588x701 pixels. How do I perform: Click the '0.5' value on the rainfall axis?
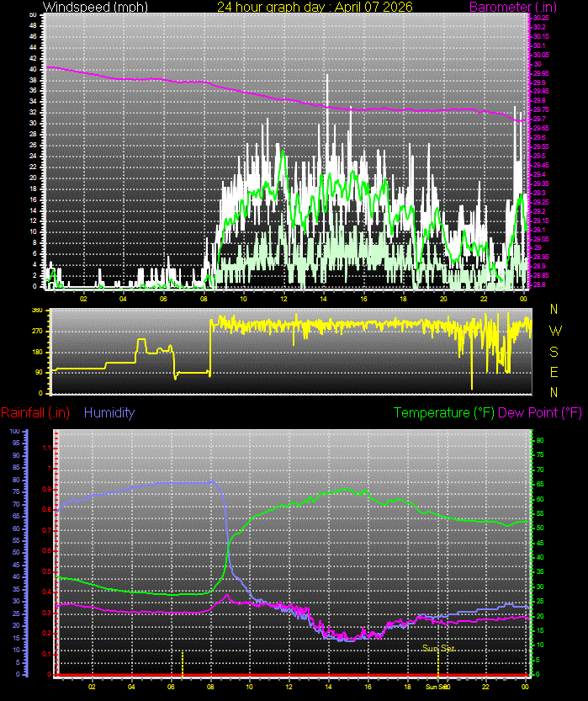pyautogui.click(x=47, y=571)
